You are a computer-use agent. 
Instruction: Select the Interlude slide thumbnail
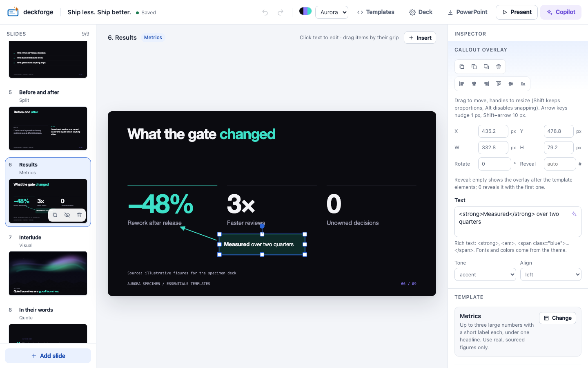pos(48,273)
